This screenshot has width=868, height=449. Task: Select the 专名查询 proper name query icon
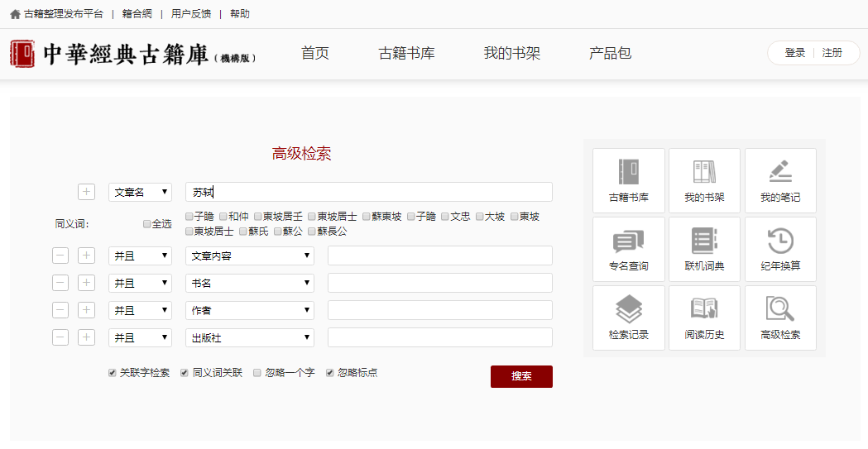coord(628,249)
